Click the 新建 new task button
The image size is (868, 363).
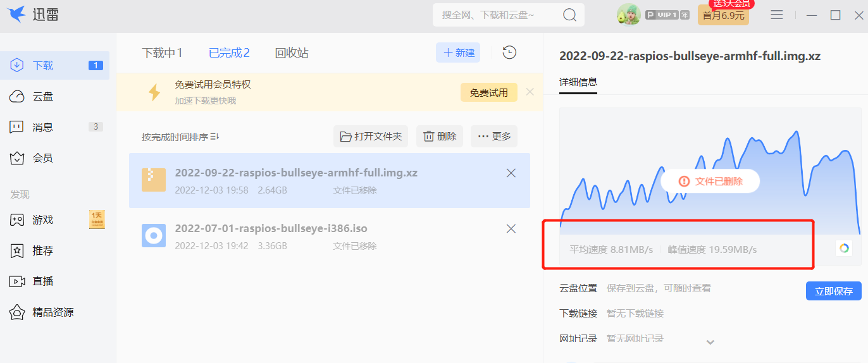458,53
